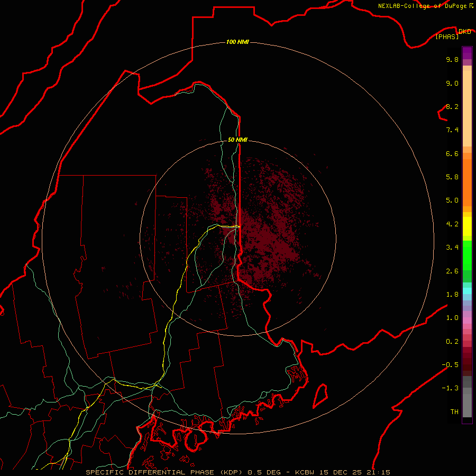Click the yellow segment of the color bar
This screenshot has width=476, height=476.
coord(467,226)
